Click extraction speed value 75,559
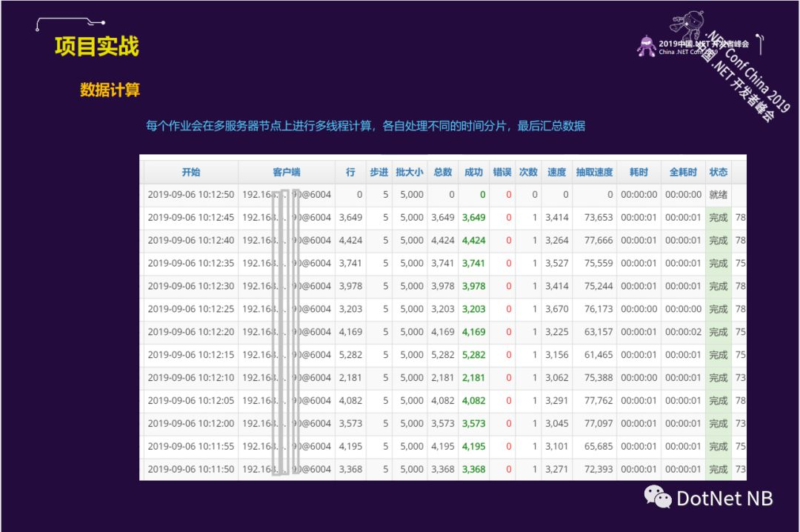 pos(599,264)
